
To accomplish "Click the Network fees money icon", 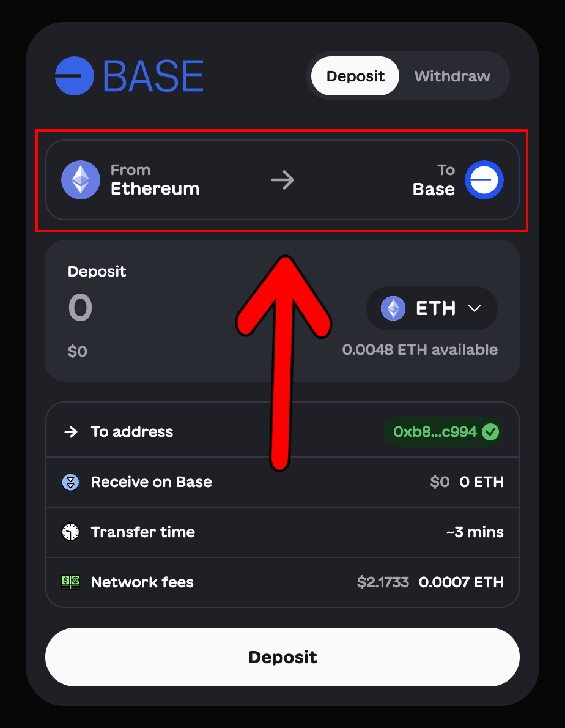I will click(x=70, y=582).
